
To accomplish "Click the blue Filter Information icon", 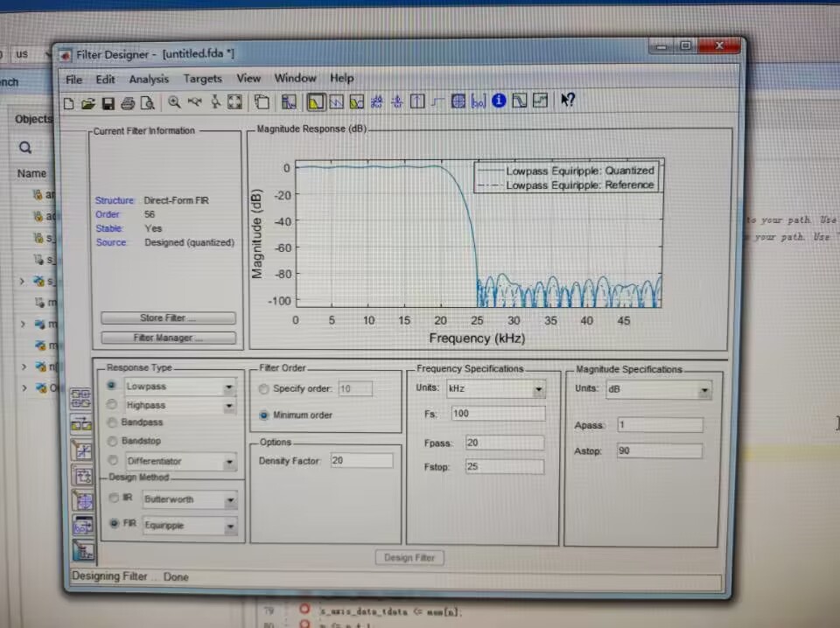I will 499,101.
